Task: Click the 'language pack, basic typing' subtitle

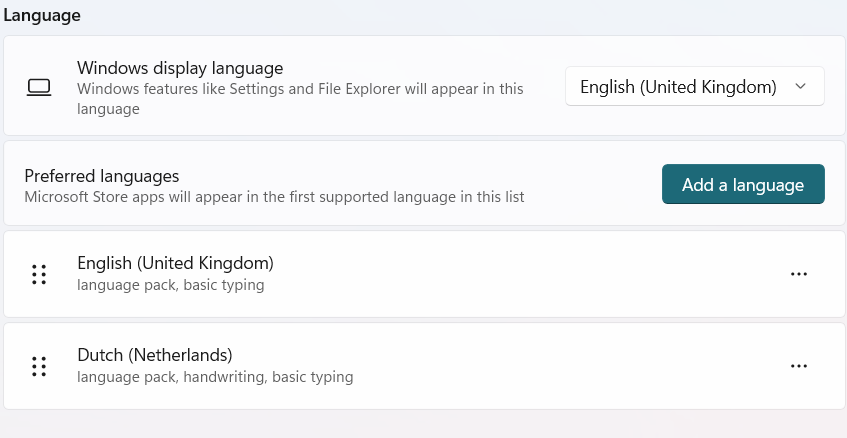Action: coord(171,285)
